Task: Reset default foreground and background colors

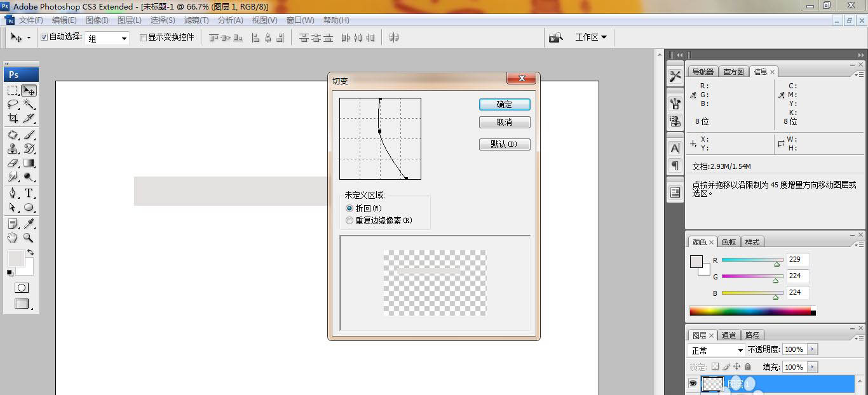Action: pyautogui.click(x=10, y=272)
